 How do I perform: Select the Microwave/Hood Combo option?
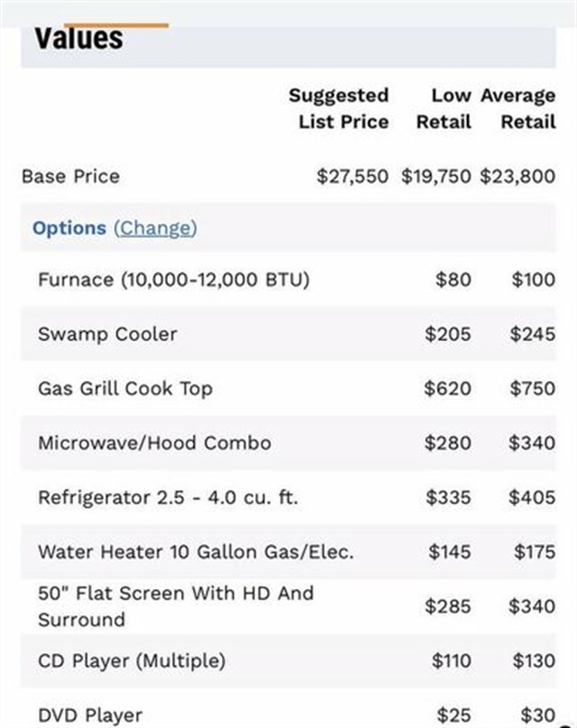(x=154, y=443)
